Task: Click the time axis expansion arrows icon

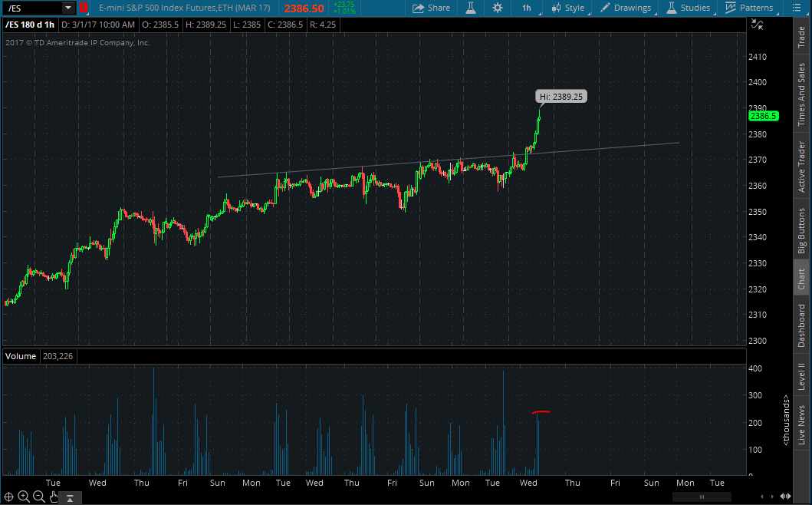Action: 785,497
